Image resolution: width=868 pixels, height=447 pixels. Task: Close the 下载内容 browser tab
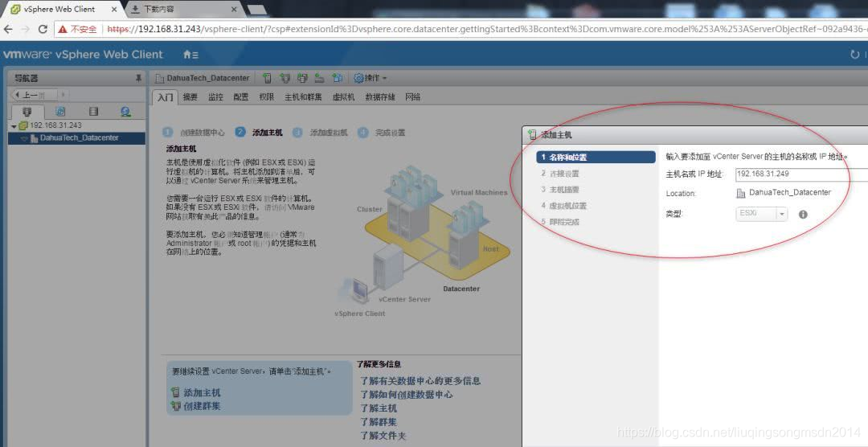coord(234,10)
